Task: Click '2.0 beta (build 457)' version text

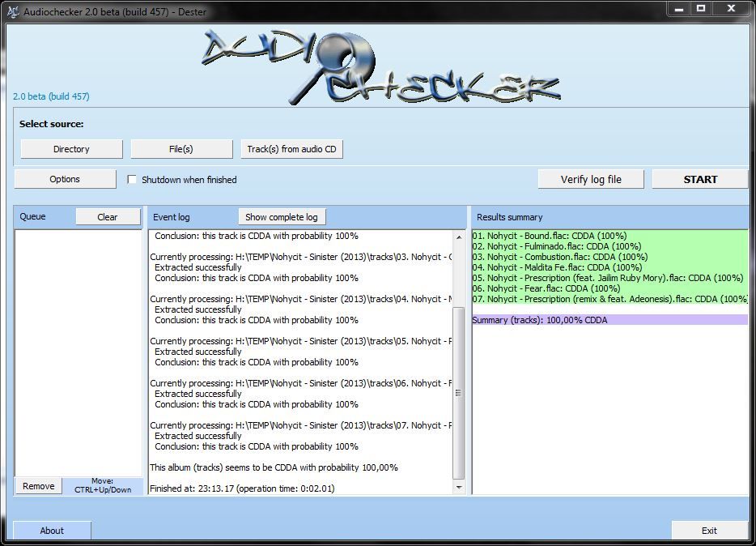Action: pos(51,96)
